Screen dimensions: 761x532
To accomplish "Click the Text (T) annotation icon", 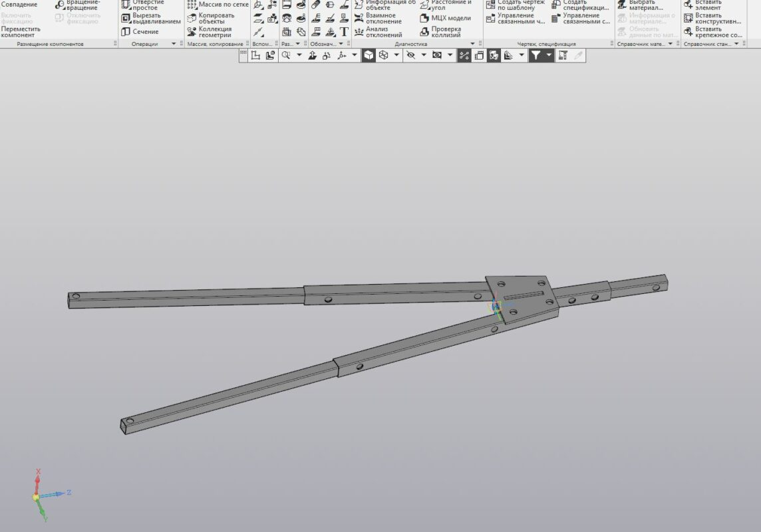I will tap(344, 31).
